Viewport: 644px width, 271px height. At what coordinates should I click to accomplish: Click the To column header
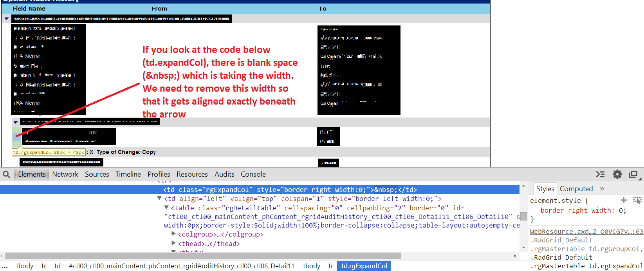[323, 9]
